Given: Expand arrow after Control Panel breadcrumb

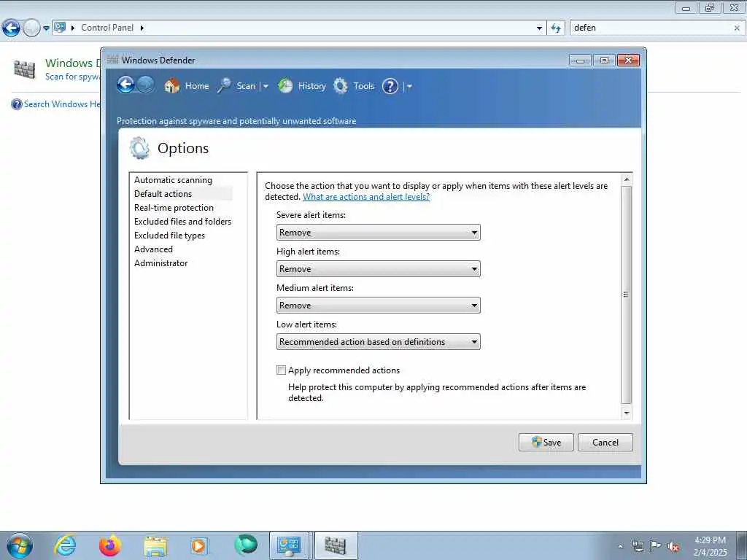Looking at the screenshot, I should pos(142,28).
